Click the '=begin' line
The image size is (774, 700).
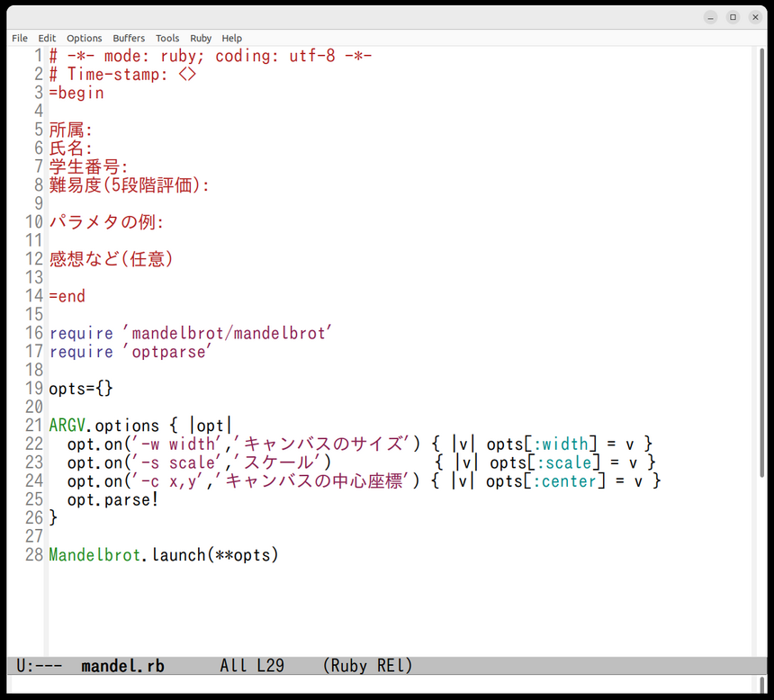click(x=76, y=93)
